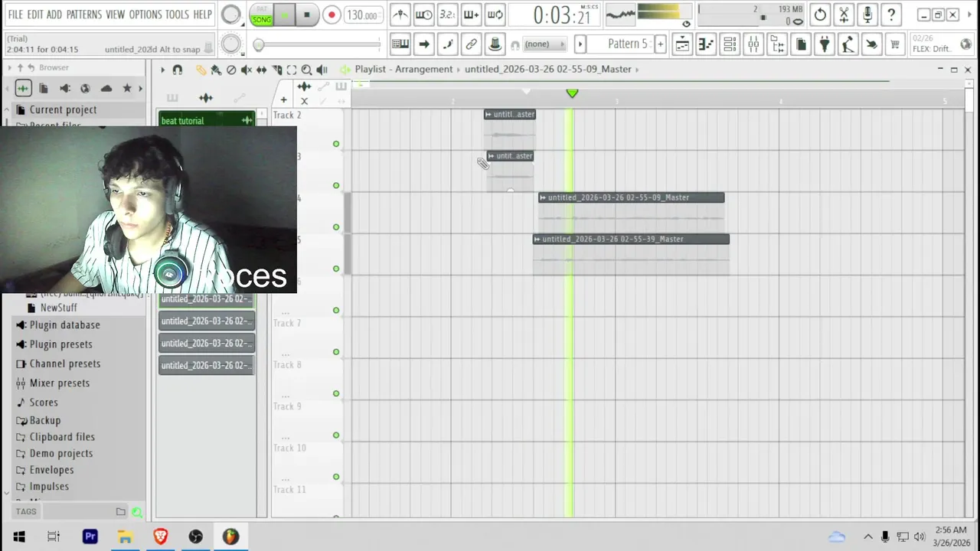Switch the Pat/Song mode button
The image size is (980, 551).
[x=262, y=15]
